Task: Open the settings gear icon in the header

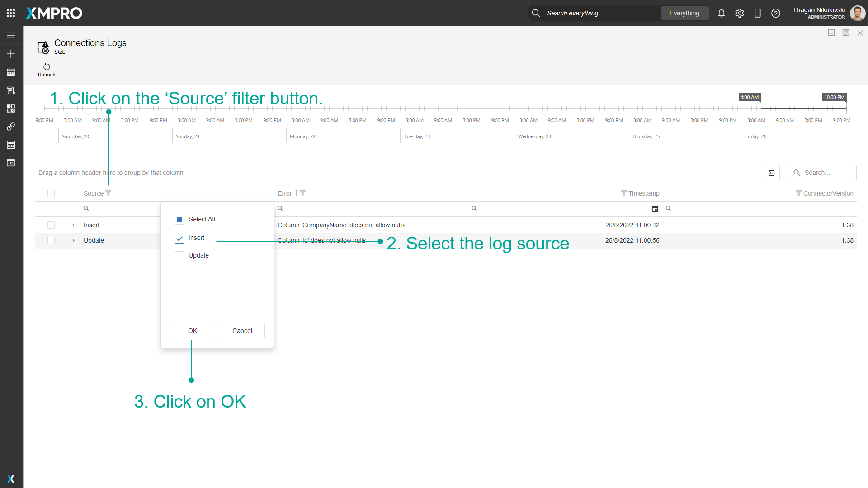Action: click(x=740, y=13)
